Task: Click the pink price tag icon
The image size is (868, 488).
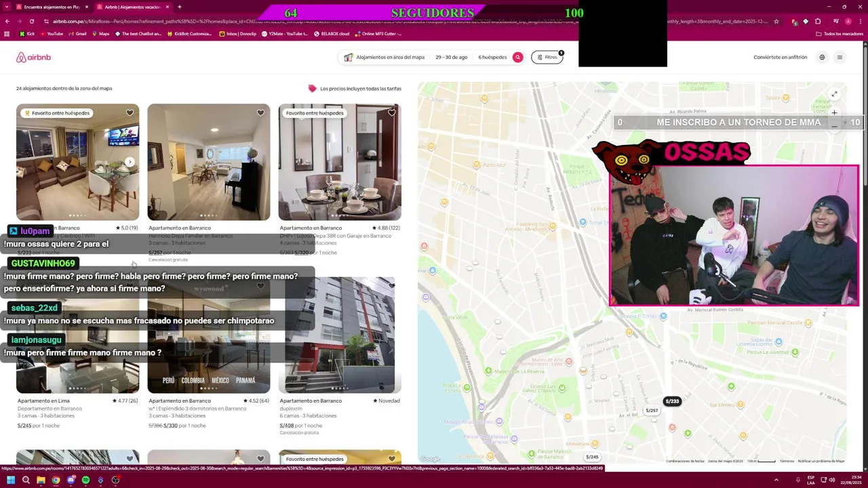Action: [x=312, y=88]
